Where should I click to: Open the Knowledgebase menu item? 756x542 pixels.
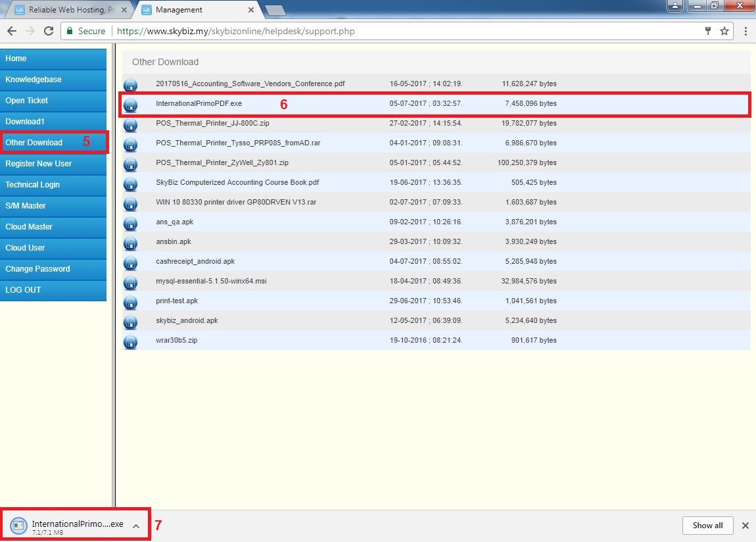tap(53, 80)
